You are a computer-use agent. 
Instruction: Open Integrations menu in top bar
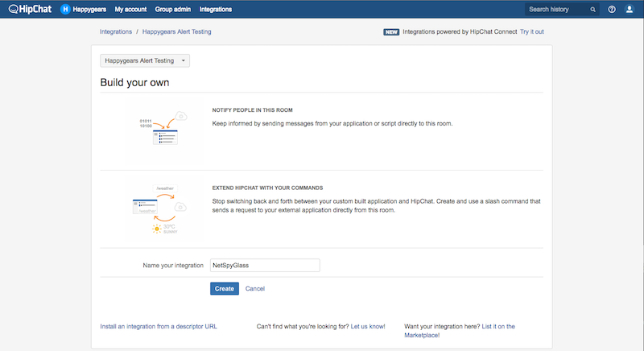pos(216,9)
